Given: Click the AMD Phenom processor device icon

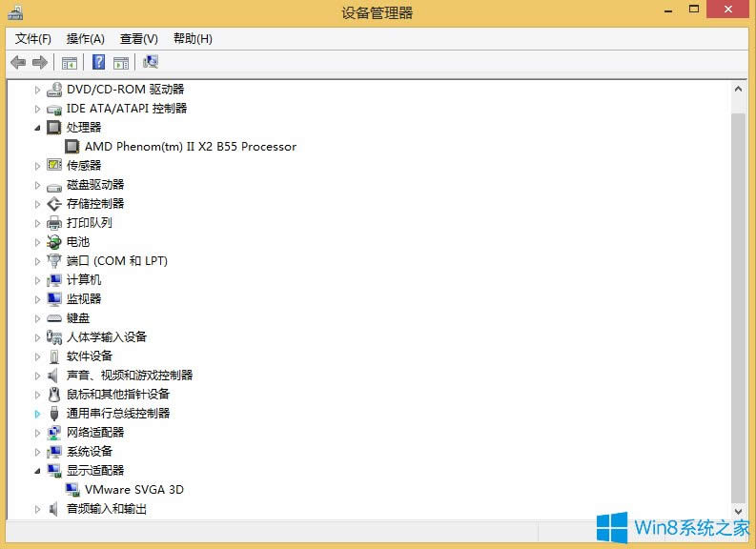Looking at the screenshot, I should click(72, 147).
